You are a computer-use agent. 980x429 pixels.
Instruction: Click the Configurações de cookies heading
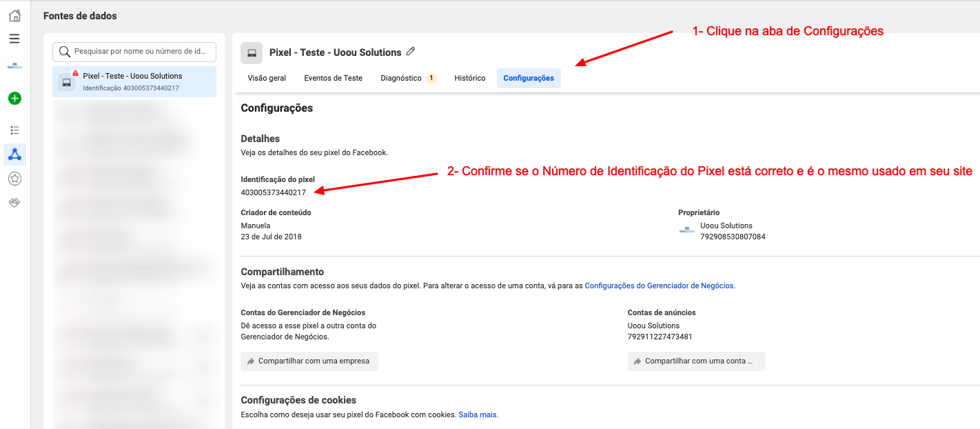pyautogui.click(x=298, y=400)
